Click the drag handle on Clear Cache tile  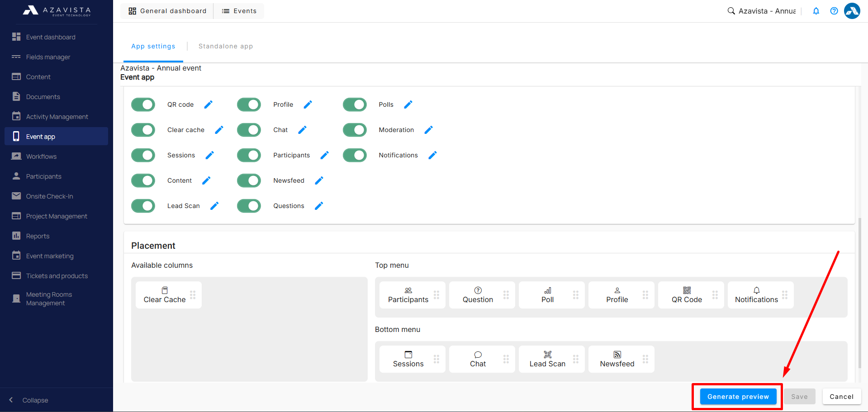pyautogui.click(x=193, y=295)
